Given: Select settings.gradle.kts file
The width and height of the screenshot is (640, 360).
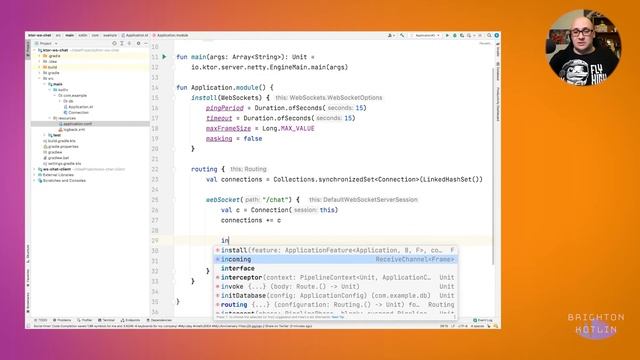Looking at the screenshot, I should [62, 163].
